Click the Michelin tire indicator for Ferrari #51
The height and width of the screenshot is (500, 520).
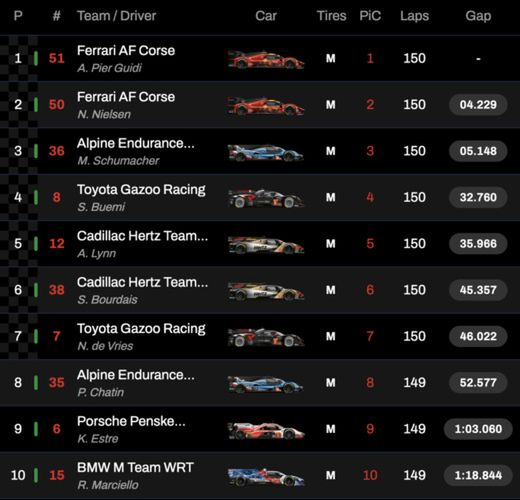(330, 59)
